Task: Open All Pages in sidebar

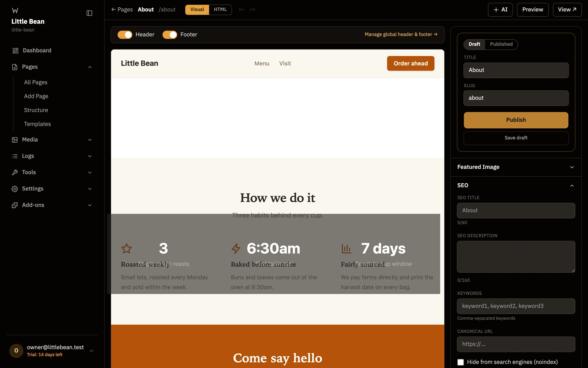Action: tap(36, 82)
